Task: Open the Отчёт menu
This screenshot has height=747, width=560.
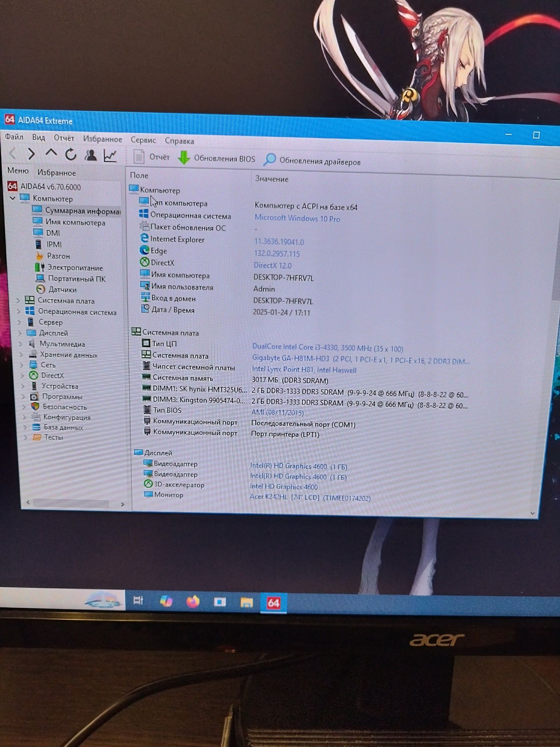Action: [64, 138]
